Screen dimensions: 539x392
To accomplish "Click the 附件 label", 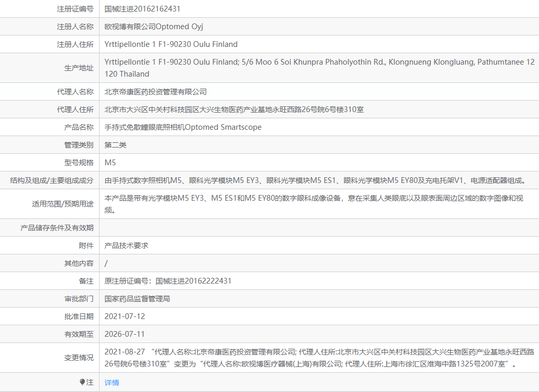I will tap(86, 246).
